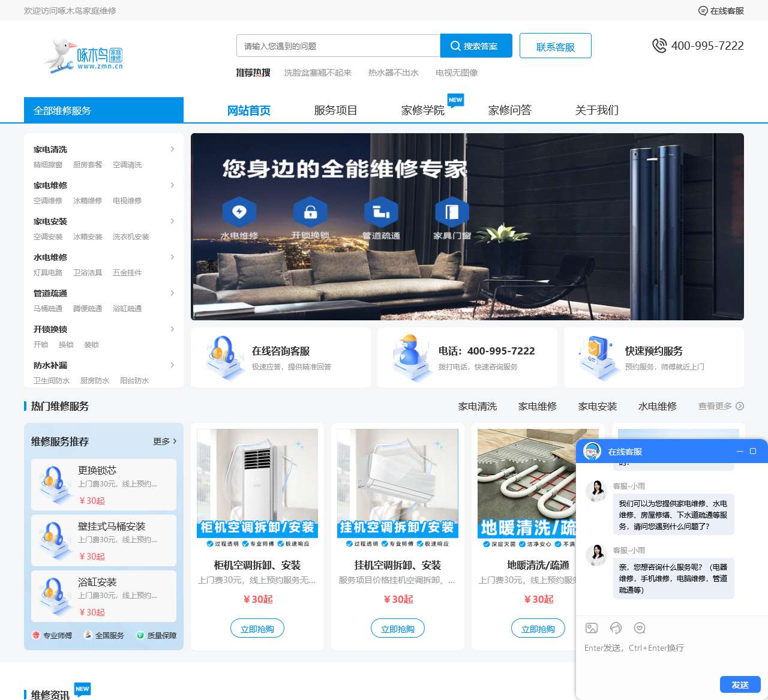Focus the 请输入您遇到的问题 search field
The height and width of the screenshot is (700, 768).
tap(338, 46)
